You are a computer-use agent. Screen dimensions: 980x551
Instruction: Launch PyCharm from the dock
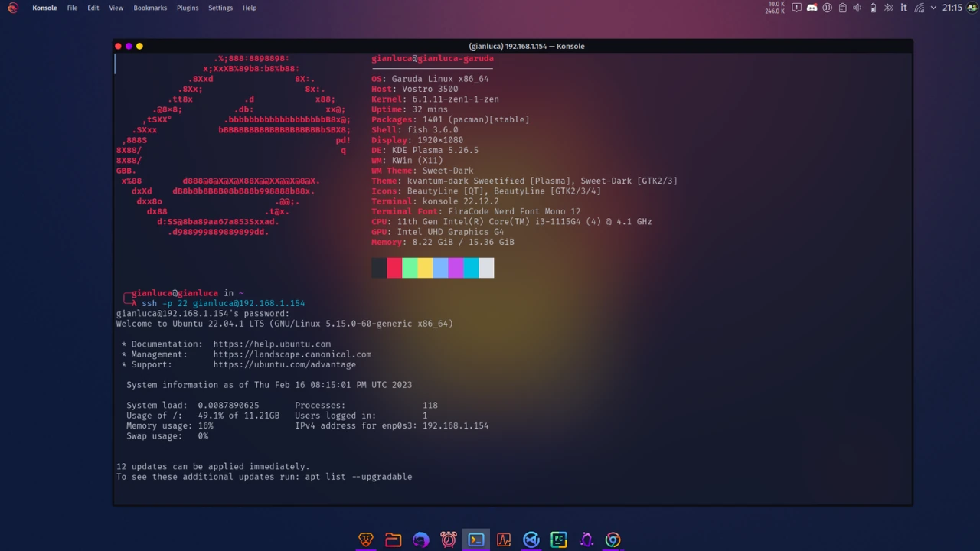(558, 540)
